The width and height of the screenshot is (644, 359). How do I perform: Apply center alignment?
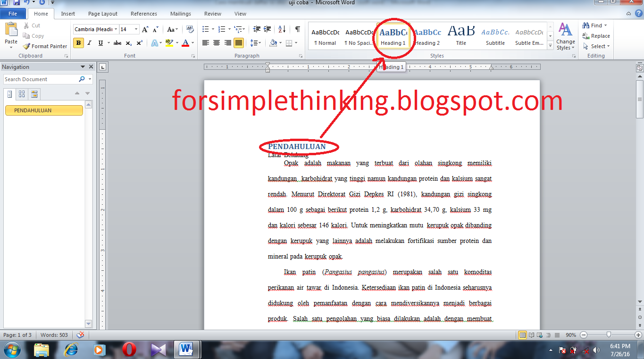(216, 43)
